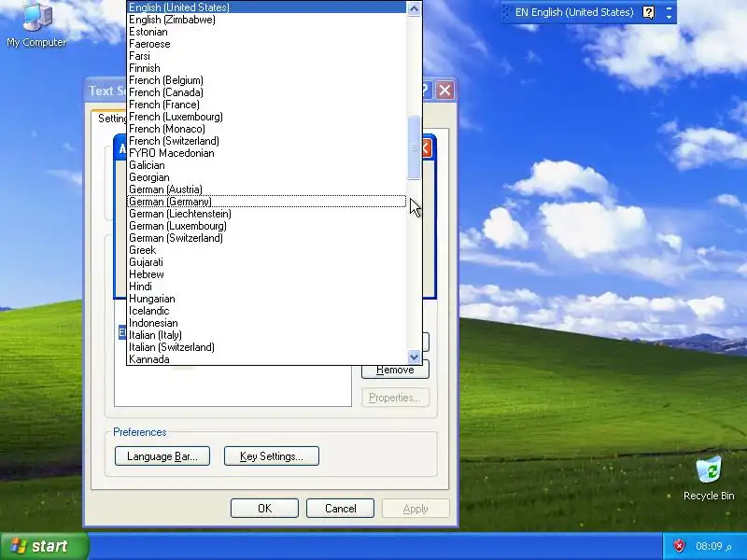747x560 pixels.
Task: Click scroll down arrow of language list
Action: click(x=414, y=357)
